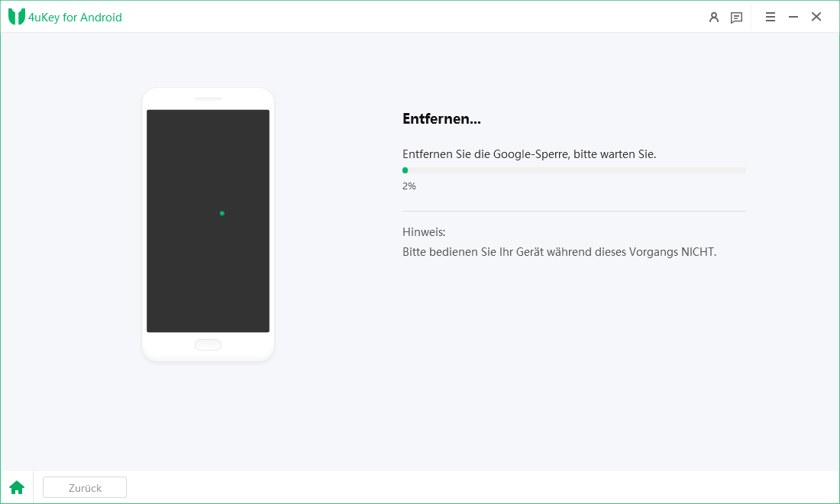Click the 2% progress bar
Image resolution: width=840 pixels, height=504 pixels.
573,170
